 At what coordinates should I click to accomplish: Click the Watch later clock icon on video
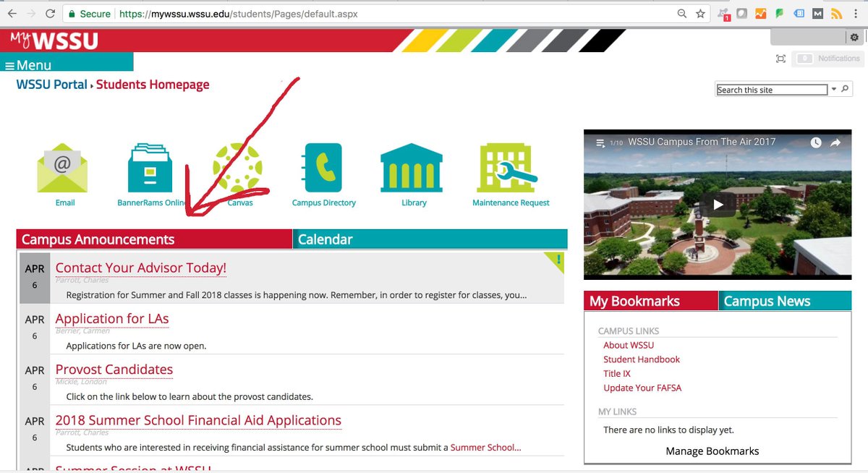coord(816,142)
